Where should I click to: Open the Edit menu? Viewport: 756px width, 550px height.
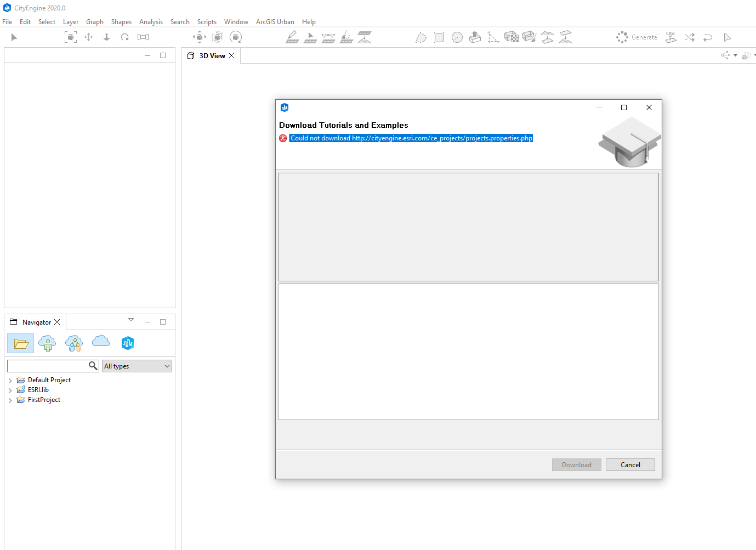point(25,22)
